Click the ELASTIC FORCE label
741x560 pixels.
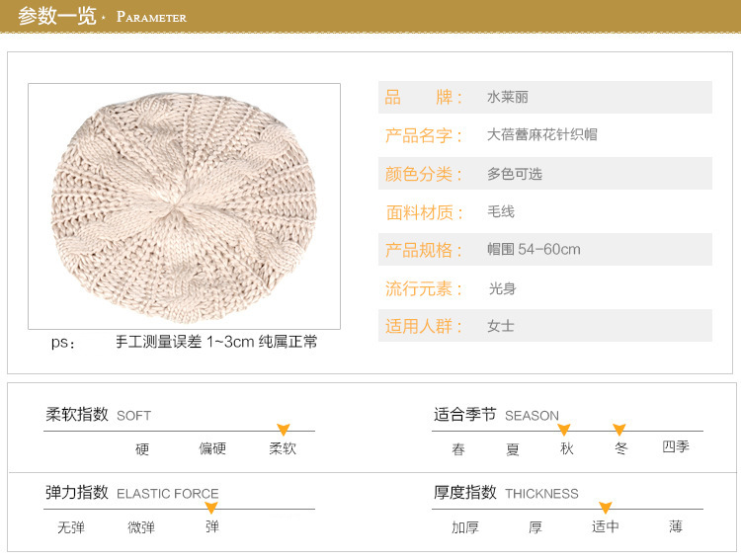[168, 494]
